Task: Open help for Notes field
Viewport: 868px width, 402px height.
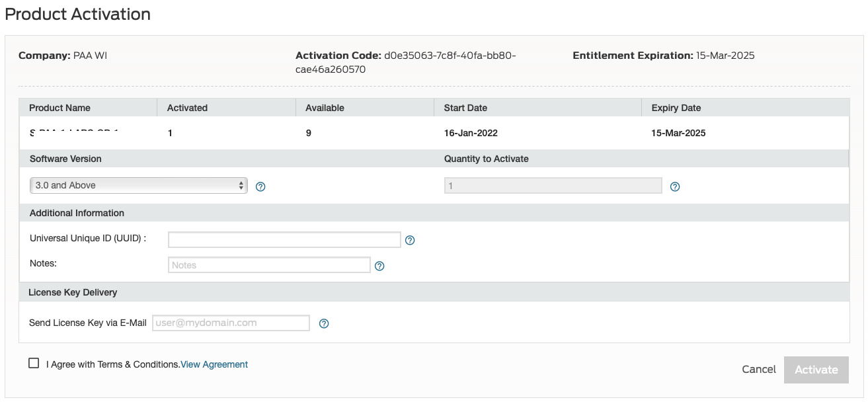Action: coord(378,265)
